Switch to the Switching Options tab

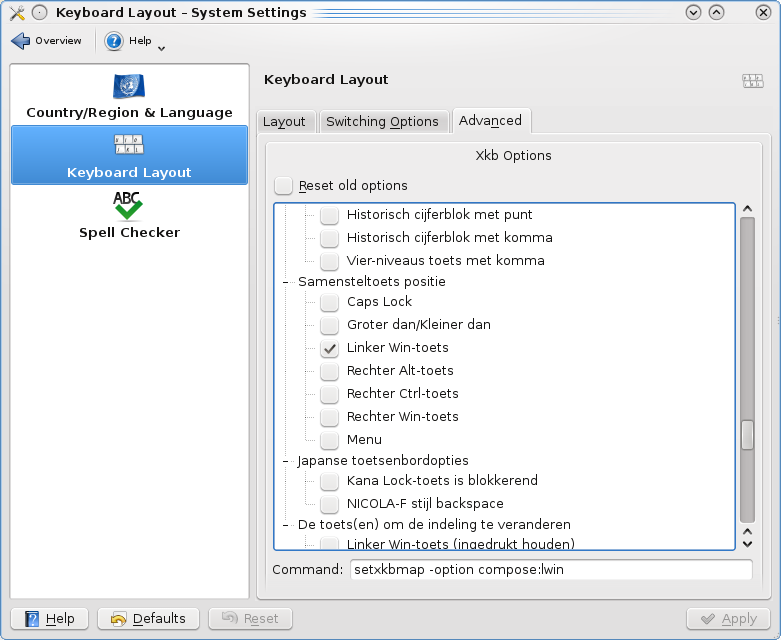click(383, 122)
